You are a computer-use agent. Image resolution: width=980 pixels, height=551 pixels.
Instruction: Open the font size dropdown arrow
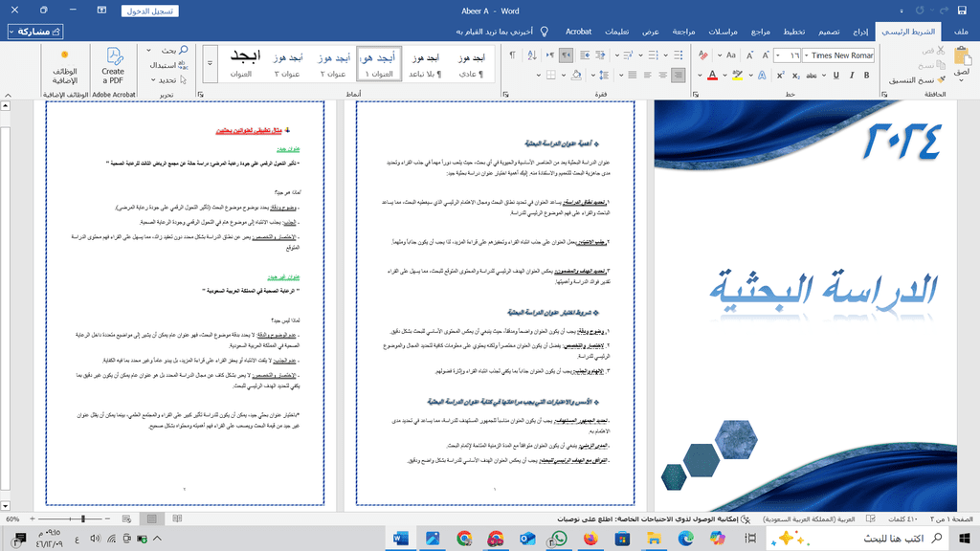(777, 55)
